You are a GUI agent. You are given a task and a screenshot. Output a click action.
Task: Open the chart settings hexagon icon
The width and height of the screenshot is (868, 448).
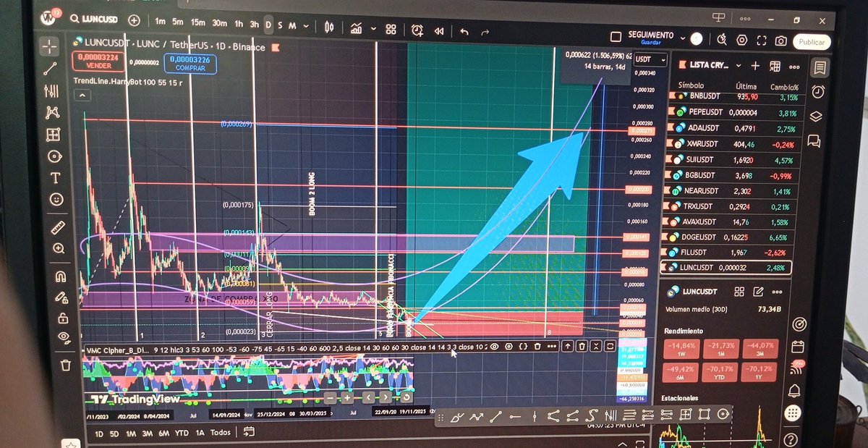742,40
